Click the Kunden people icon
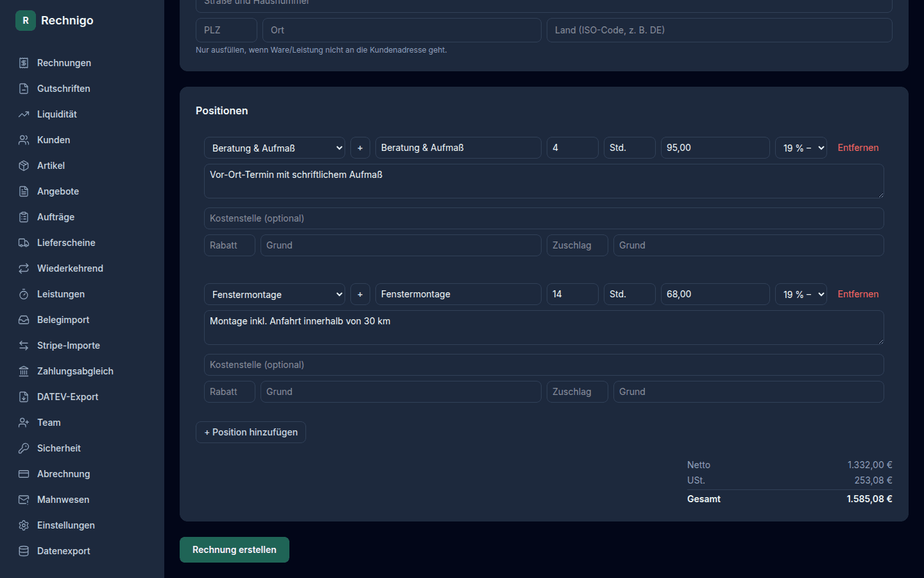 point(24,140)
